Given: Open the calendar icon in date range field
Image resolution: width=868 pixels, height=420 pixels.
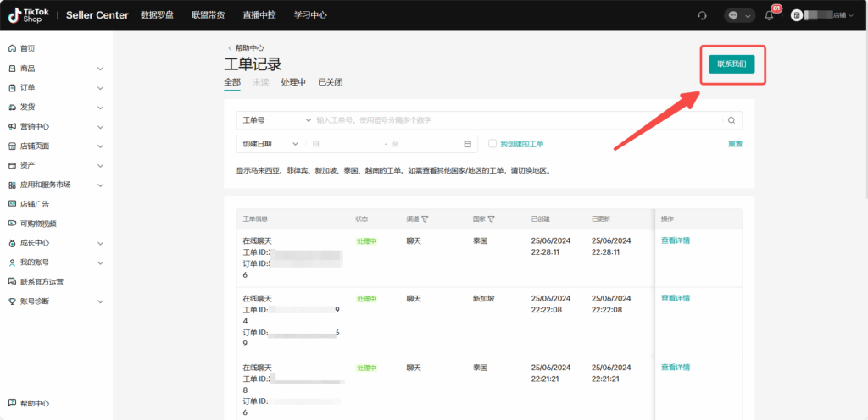Looking at the screenshot, I should (467, 144).
